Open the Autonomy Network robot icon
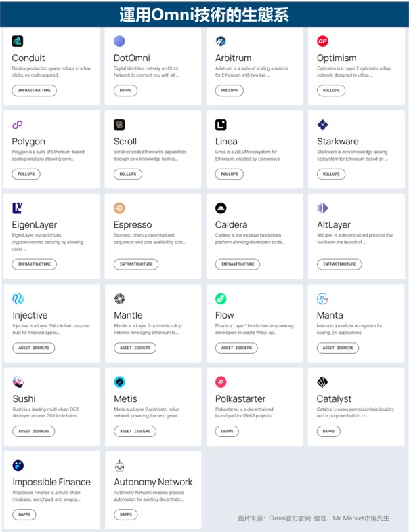The image size is (409, 532). coord(119,466)
